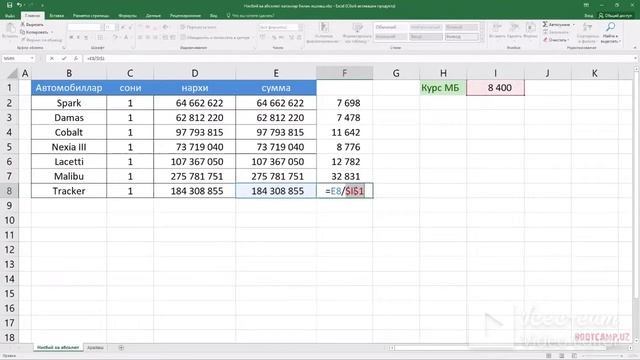Cancel the formula entry with X
This screenshot has width=640, height=360.
click(52, 58)
